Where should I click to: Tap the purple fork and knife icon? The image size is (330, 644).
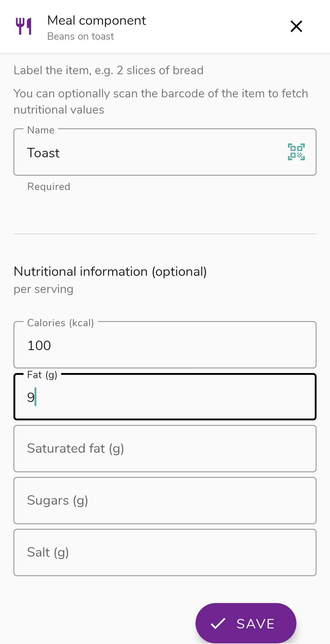tap(24, 26)
